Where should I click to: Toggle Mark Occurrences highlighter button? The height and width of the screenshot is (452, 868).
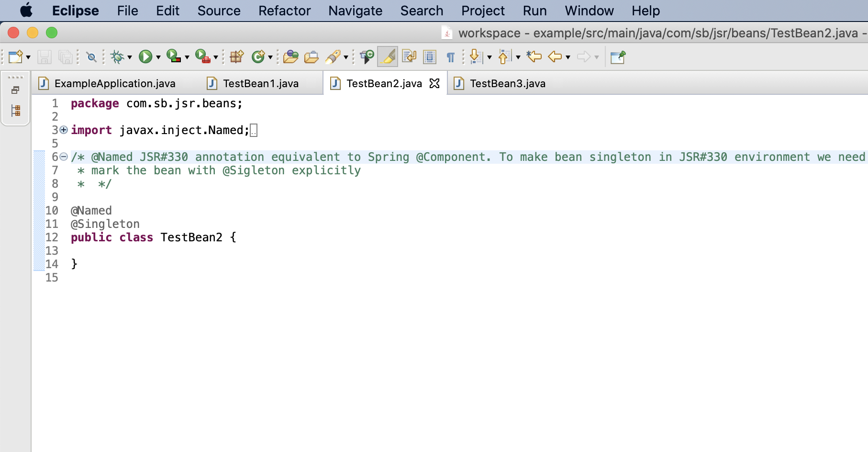click(x=388, y=57)
